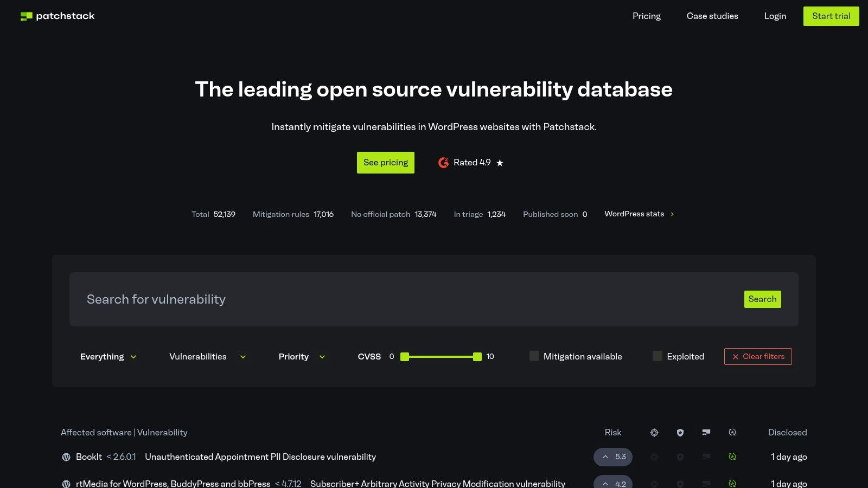
Task: Click the Clear filters button
Action: pos(758,357)
